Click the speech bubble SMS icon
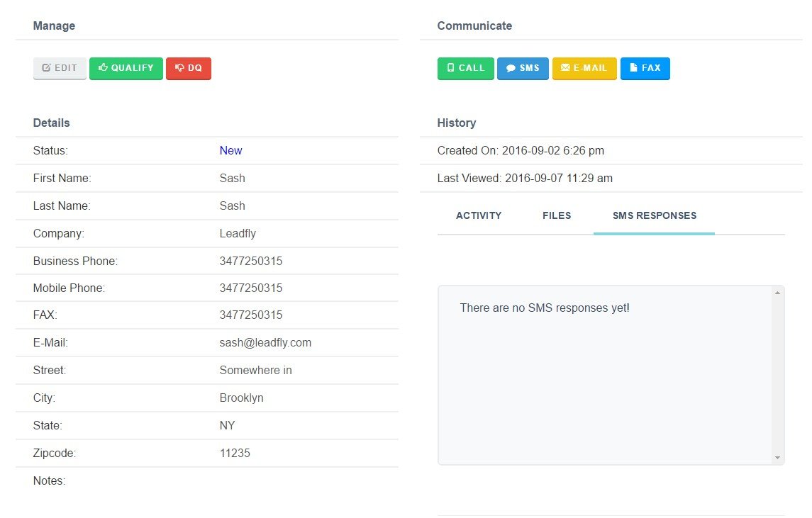The width and height of the screenshot is (812, 518). tap(511, 68)
